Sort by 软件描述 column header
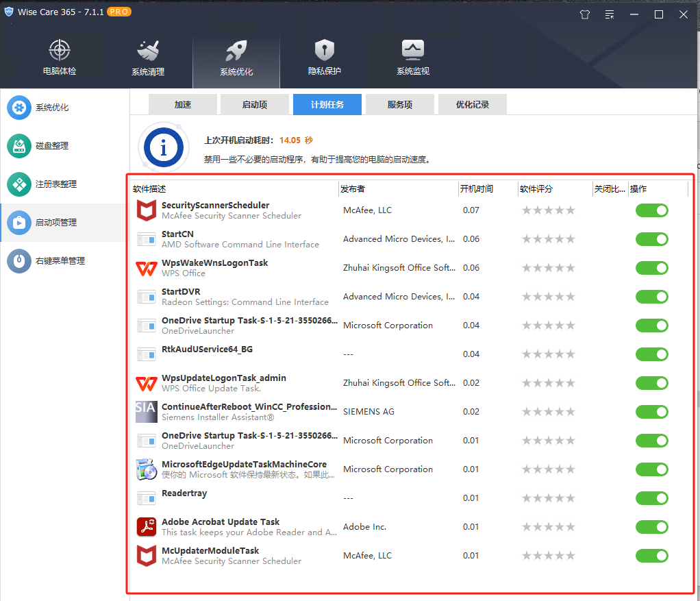700x601 pixels. pos(235,189)
